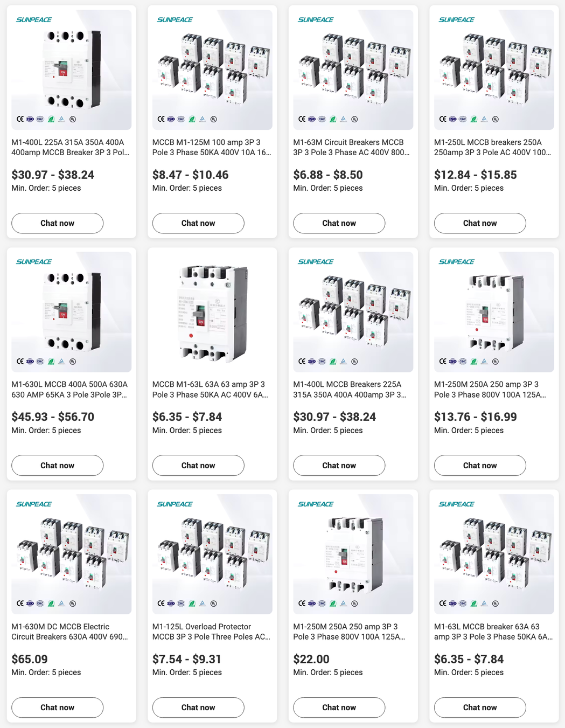The image size is (565, 728).
Task: Open M1-63L MCCB breaker 63A title link
Action: (x=493, y=632)
